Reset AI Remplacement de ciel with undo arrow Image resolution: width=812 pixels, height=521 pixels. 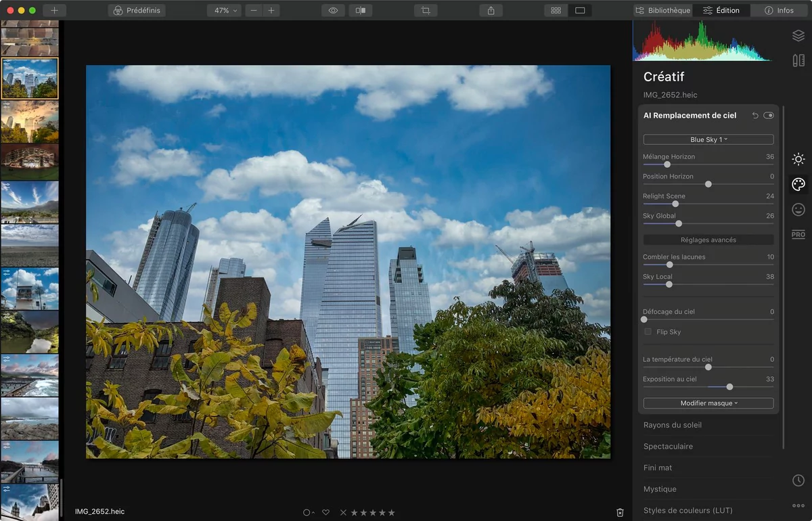coord(755,116)
